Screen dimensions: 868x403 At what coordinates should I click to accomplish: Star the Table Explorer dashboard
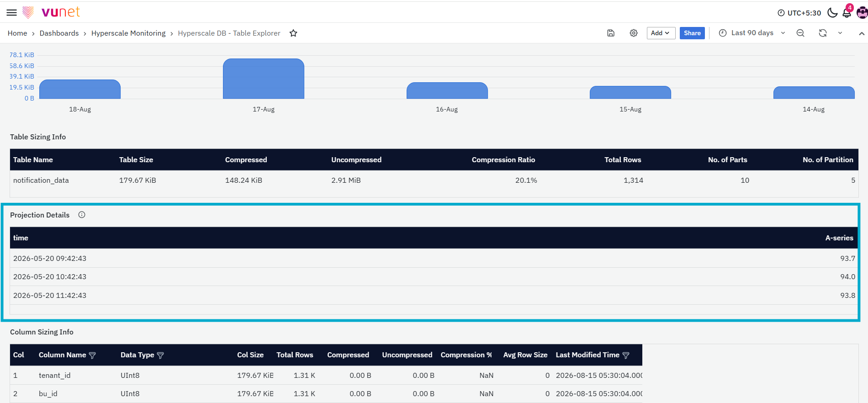(x=293, y=33)
